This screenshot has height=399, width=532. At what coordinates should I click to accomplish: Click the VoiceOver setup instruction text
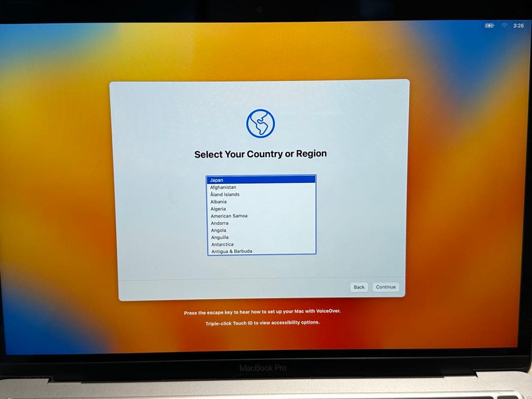[x=263, y=311]
